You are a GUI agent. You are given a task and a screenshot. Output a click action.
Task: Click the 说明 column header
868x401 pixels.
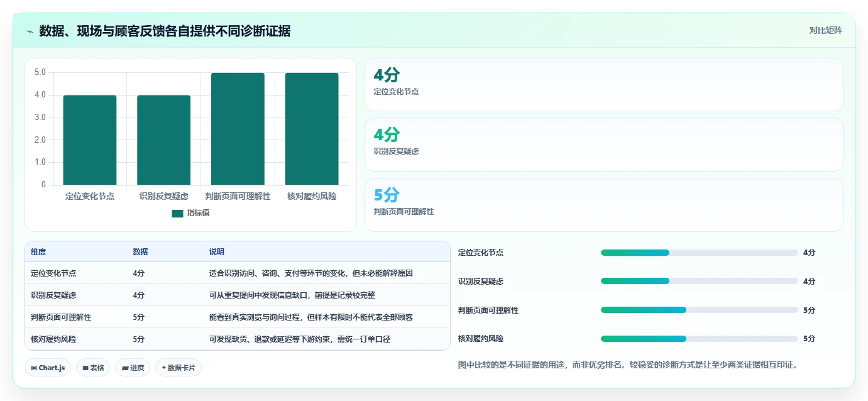(216, 252)
